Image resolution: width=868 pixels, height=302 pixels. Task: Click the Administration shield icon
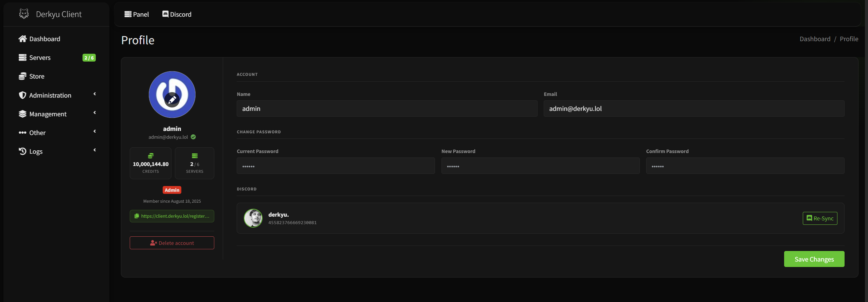click(x=22, y=95)
